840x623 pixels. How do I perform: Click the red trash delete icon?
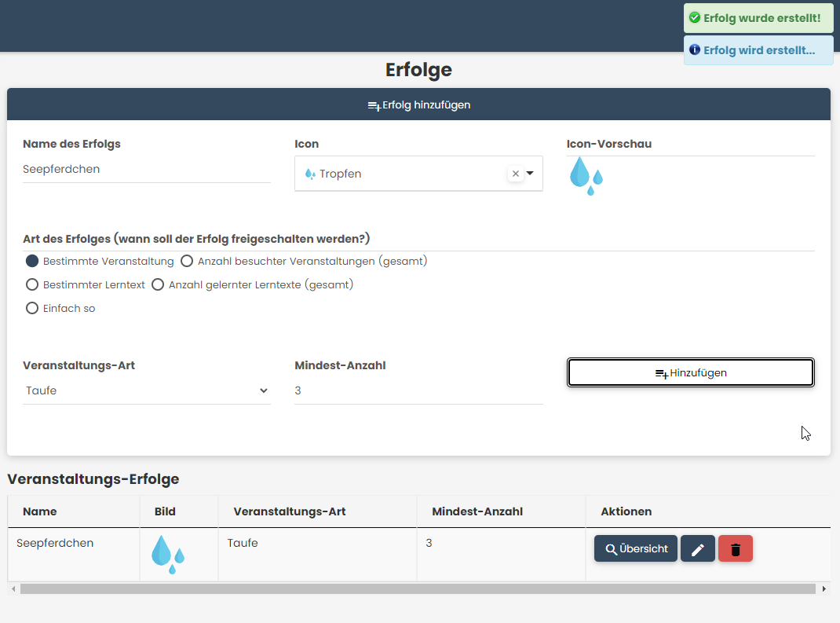point(735,549)
